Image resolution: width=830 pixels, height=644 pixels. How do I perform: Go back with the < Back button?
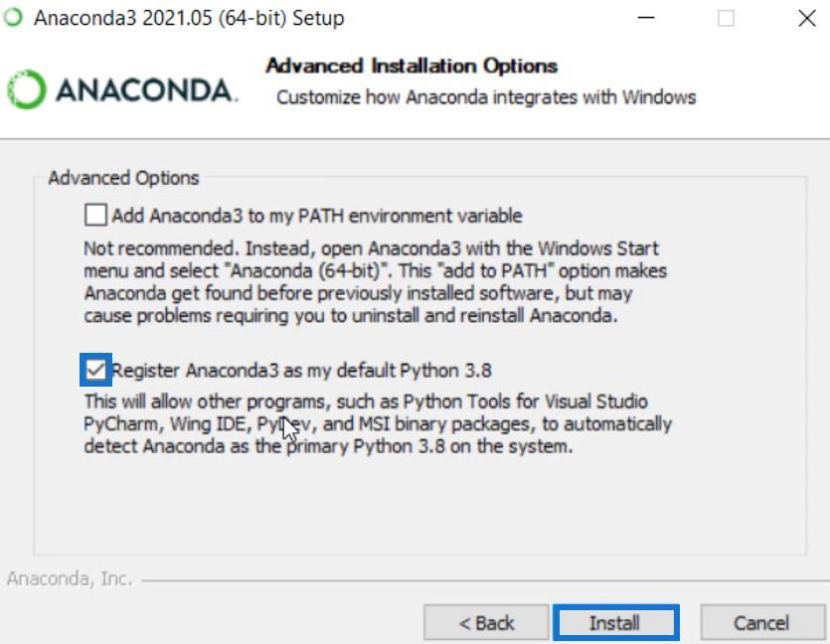click(486, 623)
